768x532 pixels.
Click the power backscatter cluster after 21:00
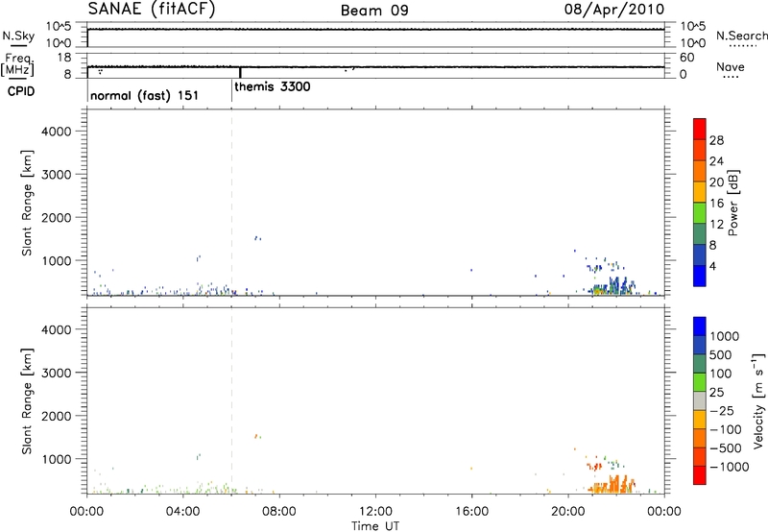[612, 286]
